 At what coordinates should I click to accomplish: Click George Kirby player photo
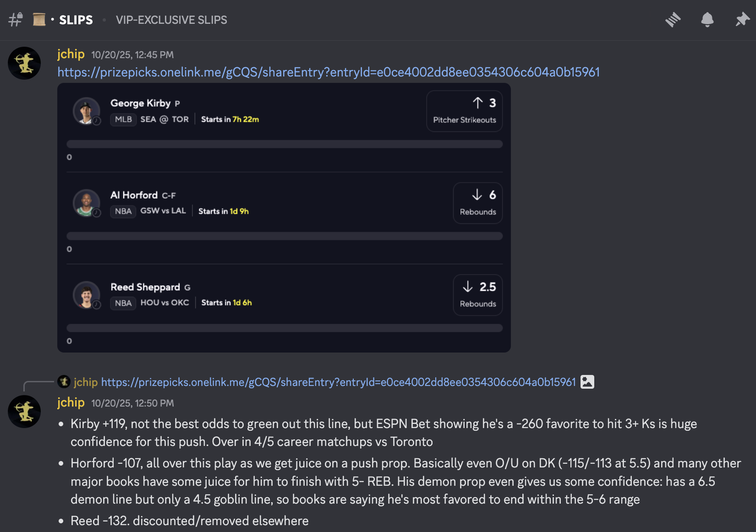[x=86, y=111]
